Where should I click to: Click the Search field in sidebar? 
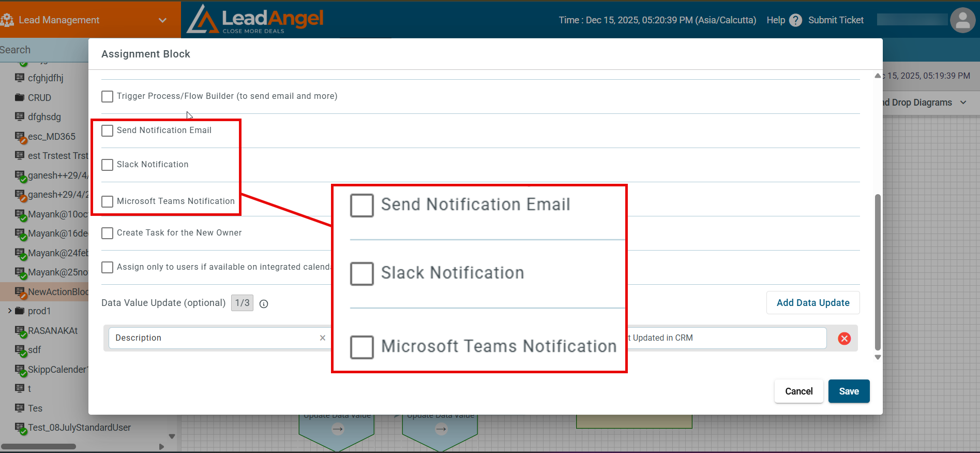tap(44, 50)
